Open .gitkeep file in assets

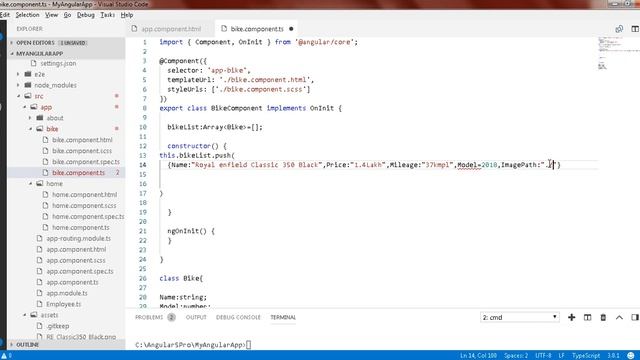point(58,326)
